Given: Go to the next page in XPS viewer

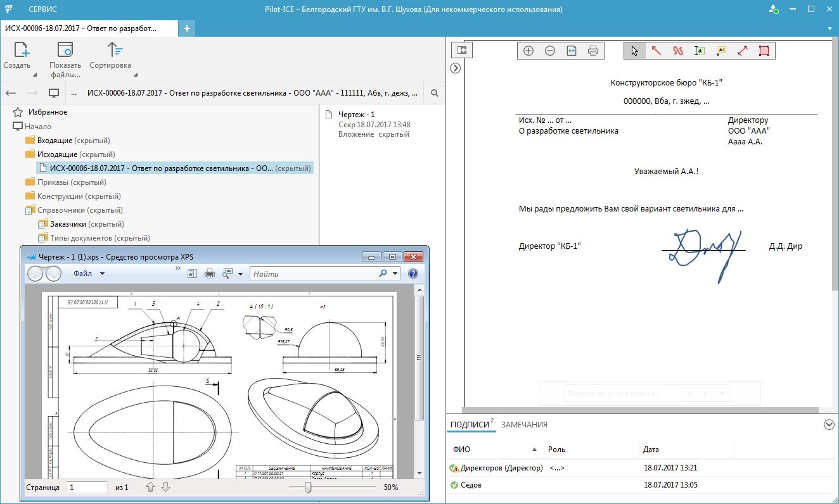Looking at the screenshot, I should coord(165,487).
